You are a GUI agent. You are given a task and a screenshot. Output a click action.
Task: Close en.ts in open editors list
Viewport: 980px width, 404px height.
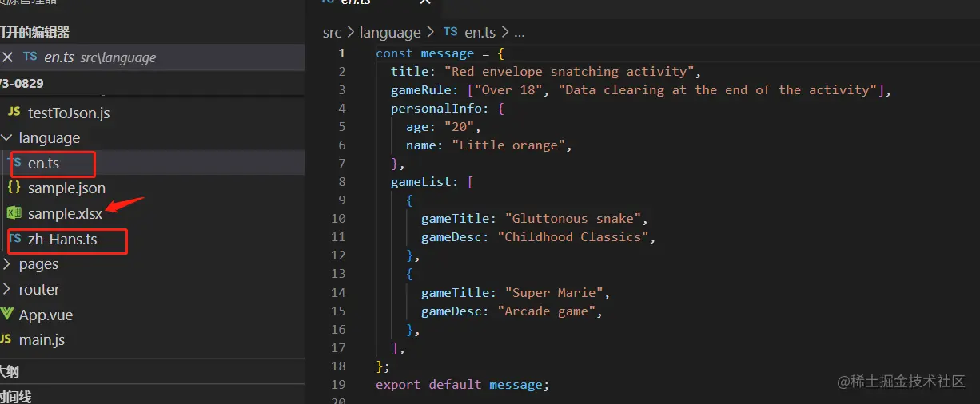(8, 57)
